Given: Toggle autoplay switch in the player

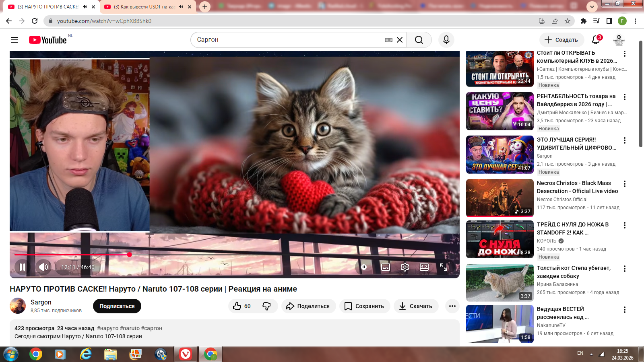Looking at the screenshot, I should (364, 267).
